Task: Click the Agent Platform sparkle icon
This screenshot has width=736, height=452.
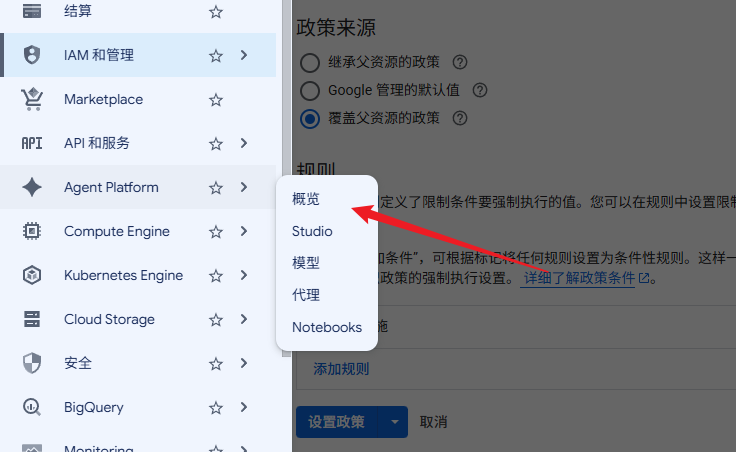Action: [32, 187]
